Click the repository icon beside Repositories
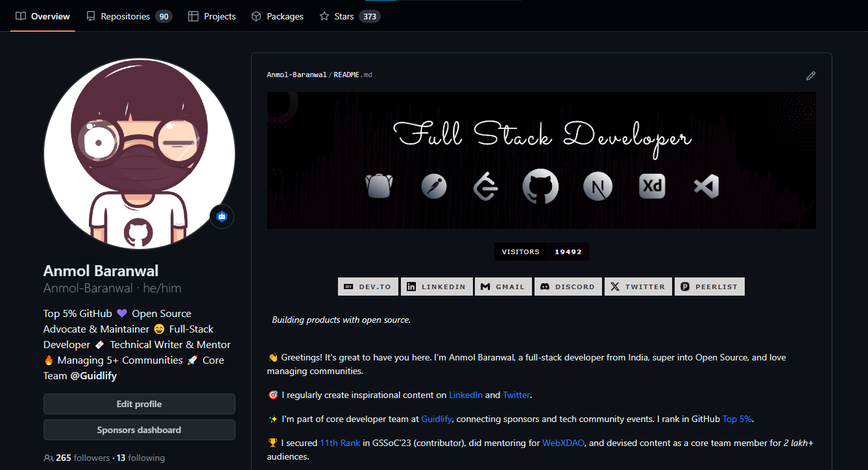 pyautogui.click(x=91, y=16)
